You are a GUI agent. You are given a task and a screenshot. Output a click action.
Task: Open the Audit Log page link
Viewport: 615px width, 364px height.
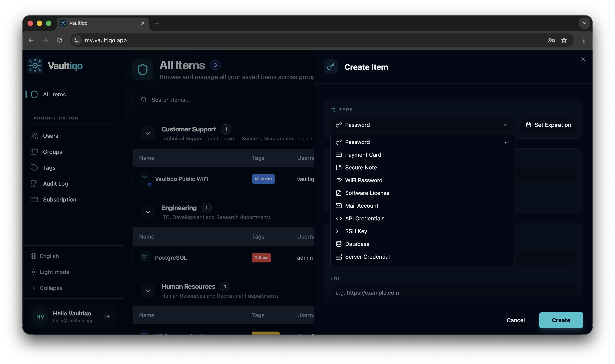click(x=55, y=184)
